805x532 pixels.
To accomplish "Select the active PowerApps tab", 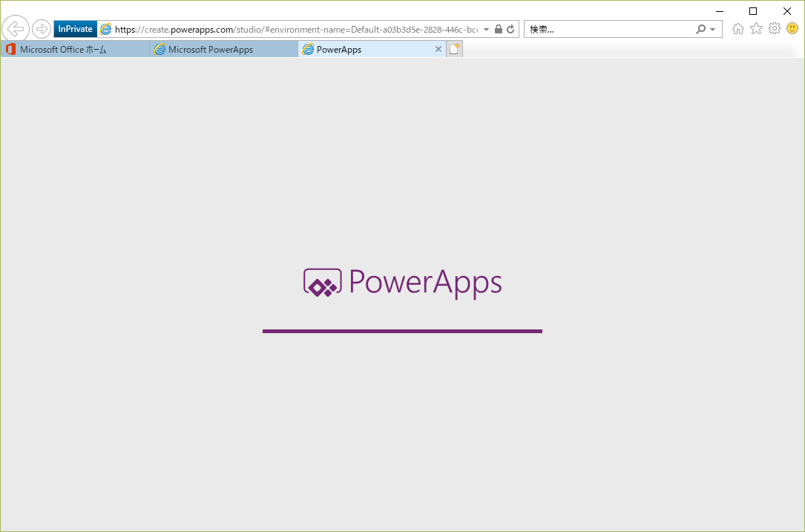I will pyautogui.click(x=372, y=49).
